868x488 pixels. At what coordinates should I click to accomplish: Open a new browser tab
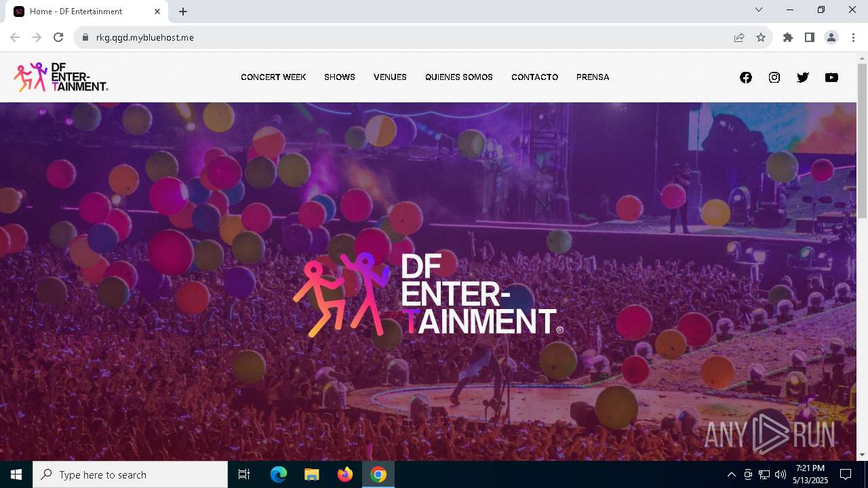coord(183,12)
